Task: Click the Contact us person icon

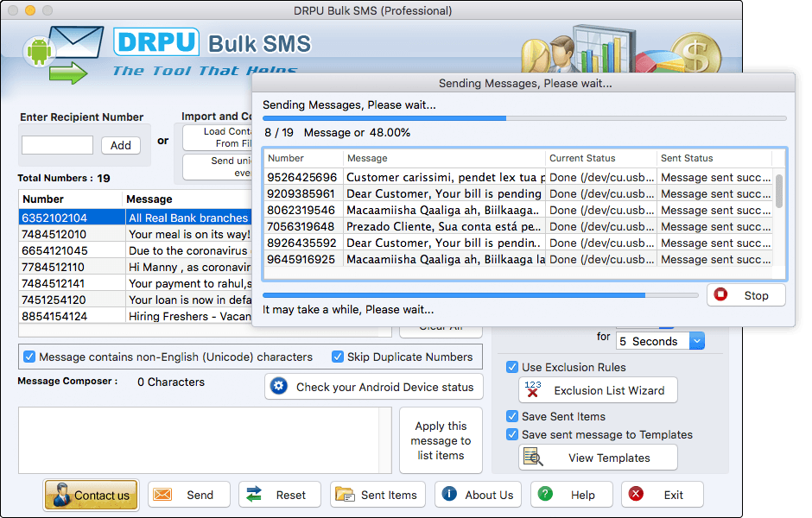Action: click(x=61, y=495)
